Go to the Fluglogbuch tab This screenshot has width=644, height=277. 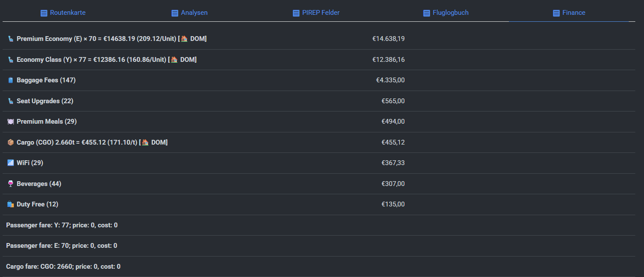(x=446, y=13)
